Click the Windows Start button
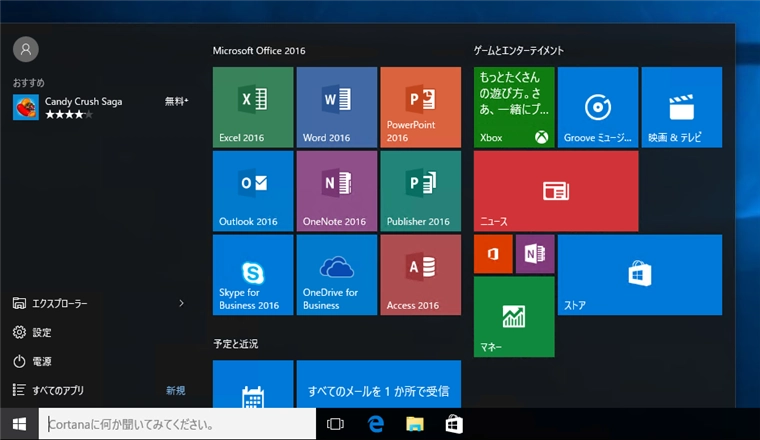Screen dimensions: 760x440 click(19, 424)
